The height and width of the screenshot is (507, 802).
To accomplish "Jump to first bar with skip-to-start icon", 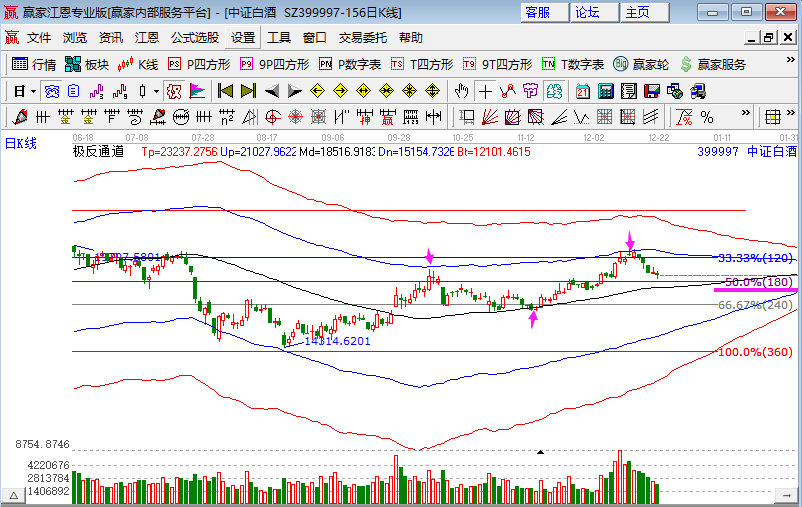I will (226, 92).
